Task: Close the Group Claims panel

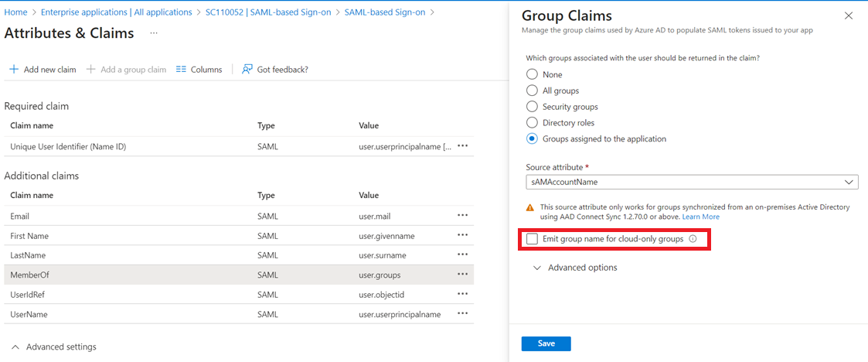Action: [x=849, y=15]
